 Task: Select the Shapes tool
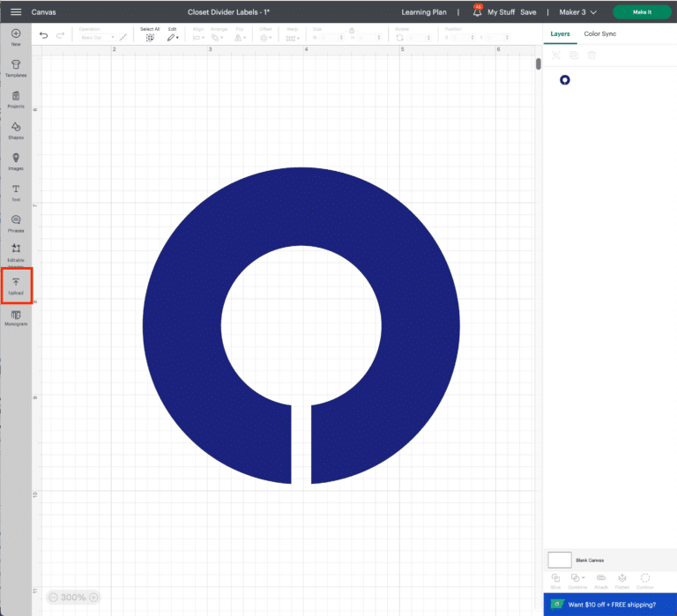coord(16,130)
